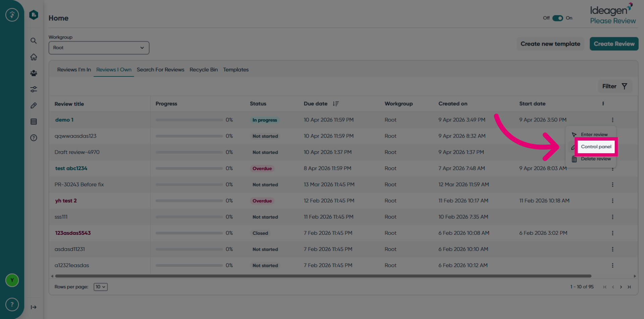This screenshot has width=644, height=319.
Task: Click the In progress status badge
Action: coord(265,120)
